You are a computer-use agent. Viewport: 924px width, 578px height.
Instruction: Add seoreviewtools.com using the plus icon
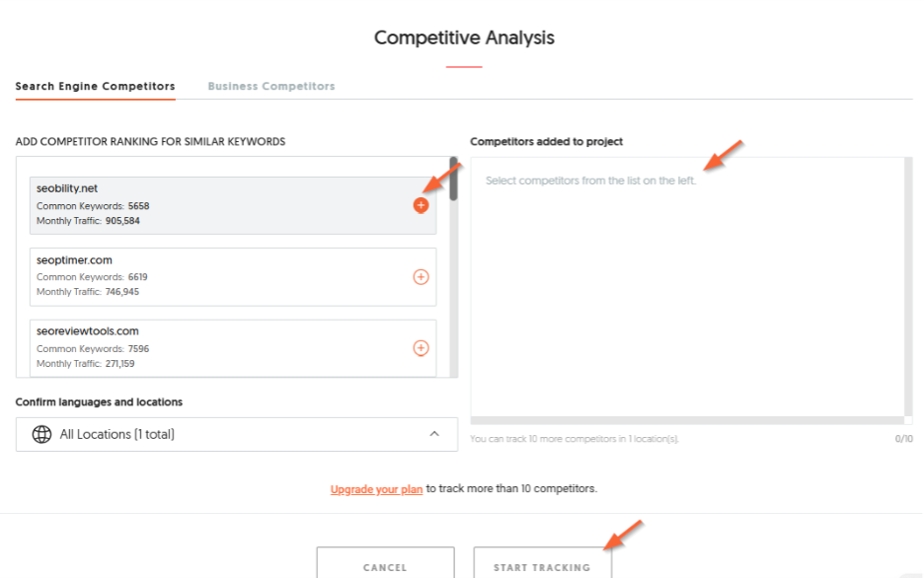pos(421,348)
